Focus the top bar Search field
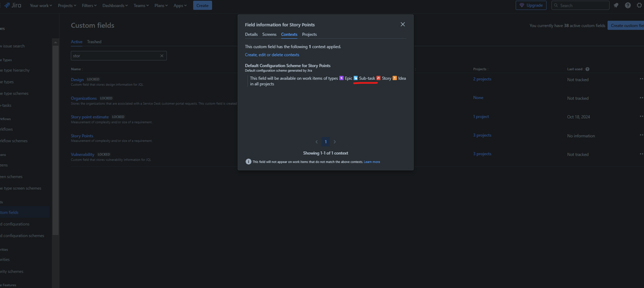Image resolution: width=644 pixels, height=288 pixels. [580, 5]
